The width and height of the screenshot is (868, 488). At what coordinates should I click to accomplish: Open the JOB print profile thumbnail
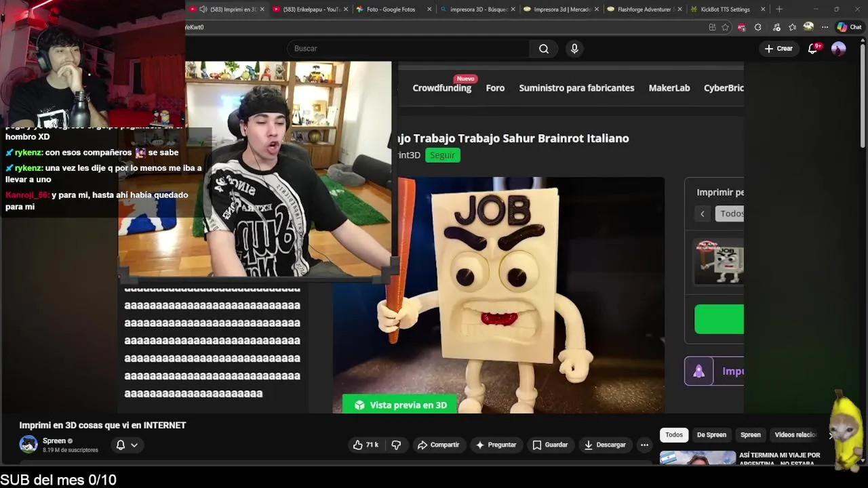(719, 261)
